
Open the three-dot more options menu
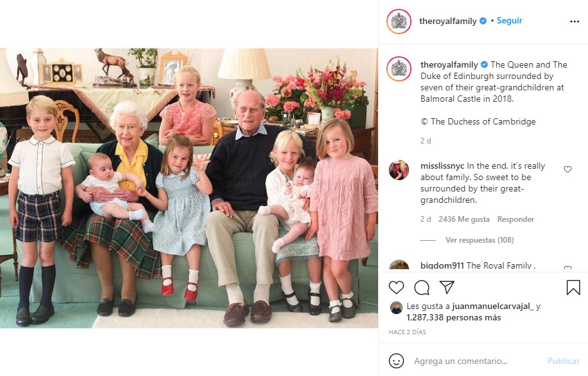(575, 21)
